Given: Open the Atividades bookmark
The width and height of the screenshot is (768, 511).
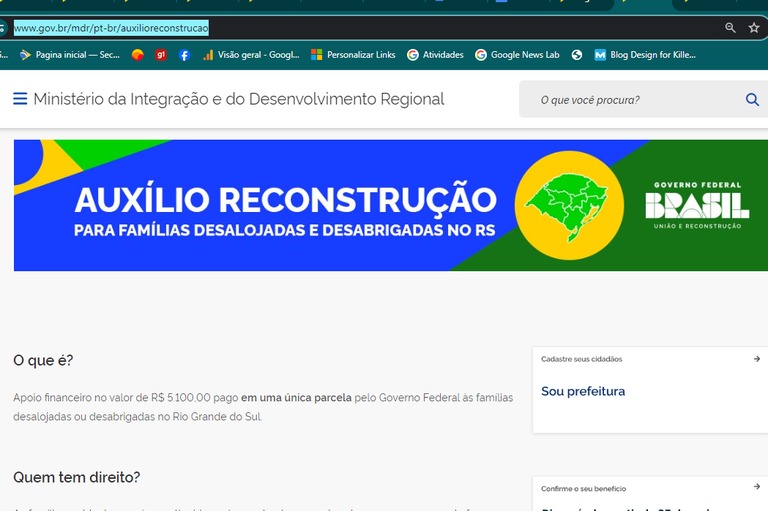Looking at the screenshot, I should pyautogui.click(x=435, y=55).
